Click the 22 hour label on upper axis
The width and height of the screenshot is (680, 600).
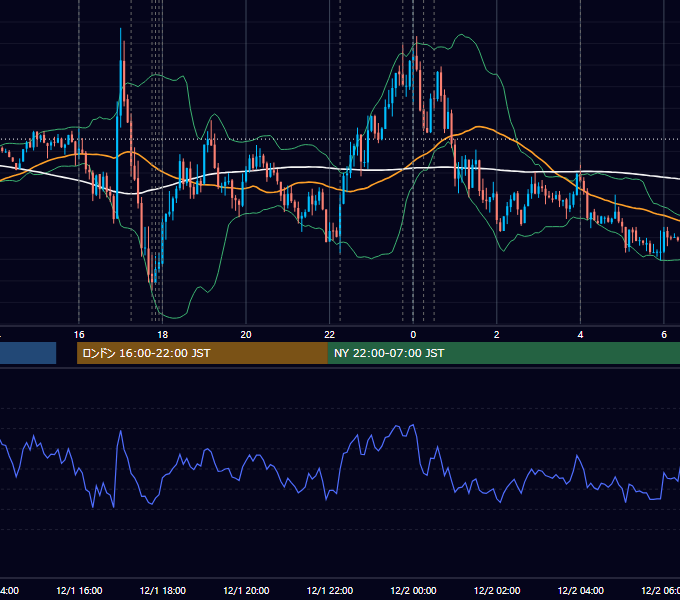[x=330, y=335]
